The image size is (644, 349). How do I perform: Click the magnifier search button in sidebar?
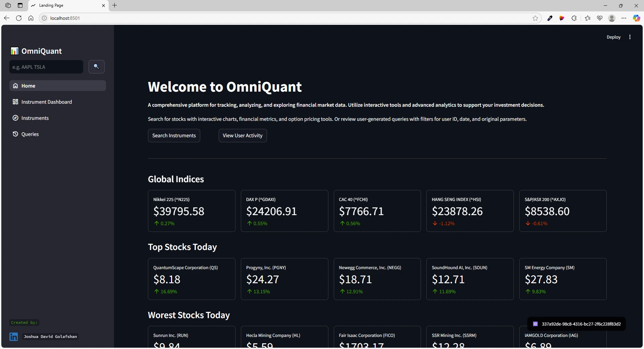(96, 67)
